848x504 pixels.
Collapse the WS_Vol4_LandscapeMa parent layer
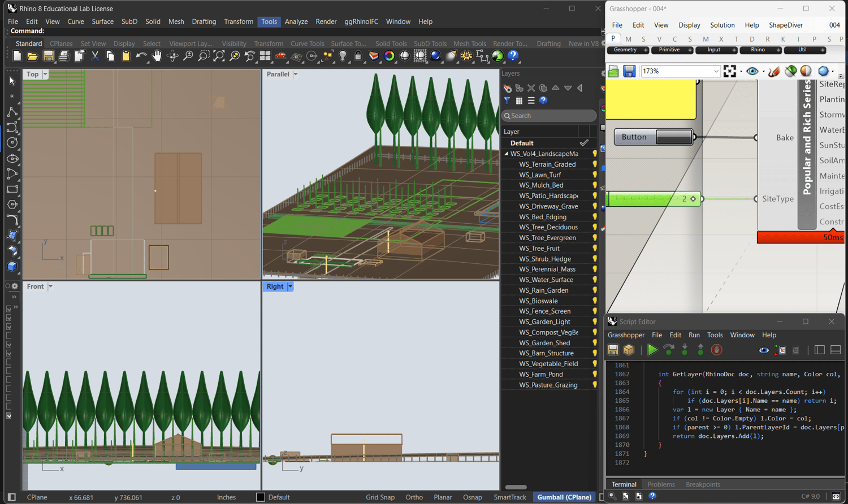point(507,154)
